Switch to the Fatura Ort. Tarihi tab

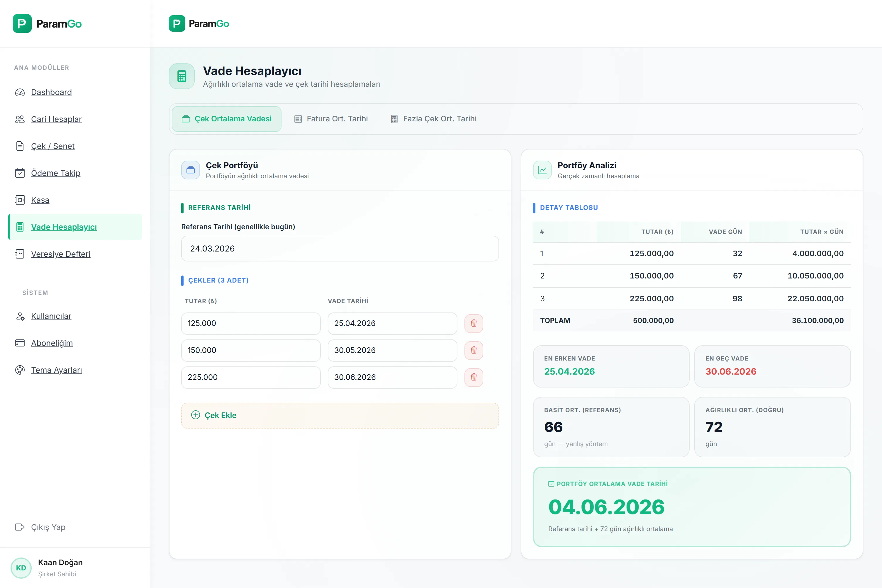coord(331,118)
